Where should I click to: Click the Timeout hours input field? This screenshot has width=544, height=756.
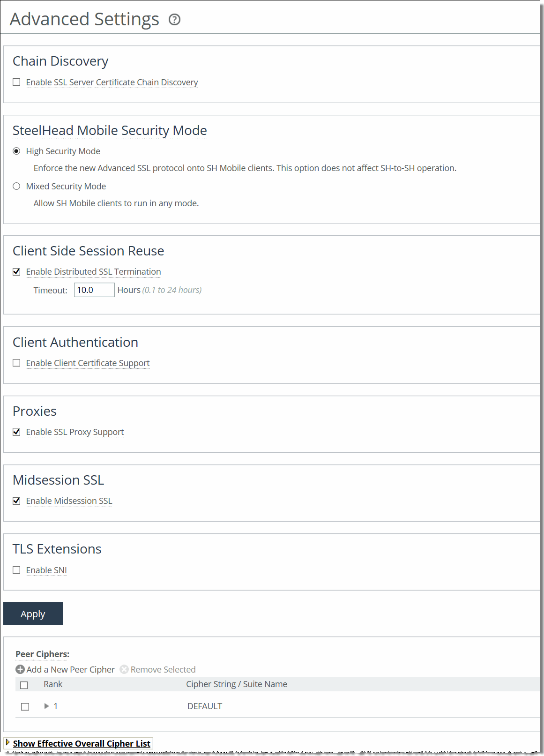tap(94, 290)
